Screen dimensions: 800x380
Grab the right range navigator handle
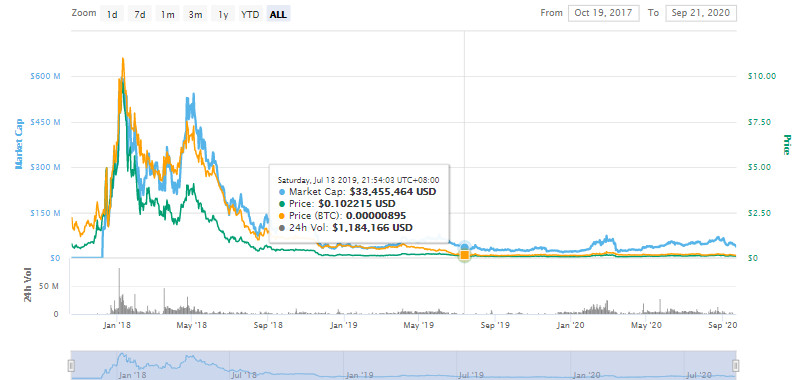coord(736,365)
